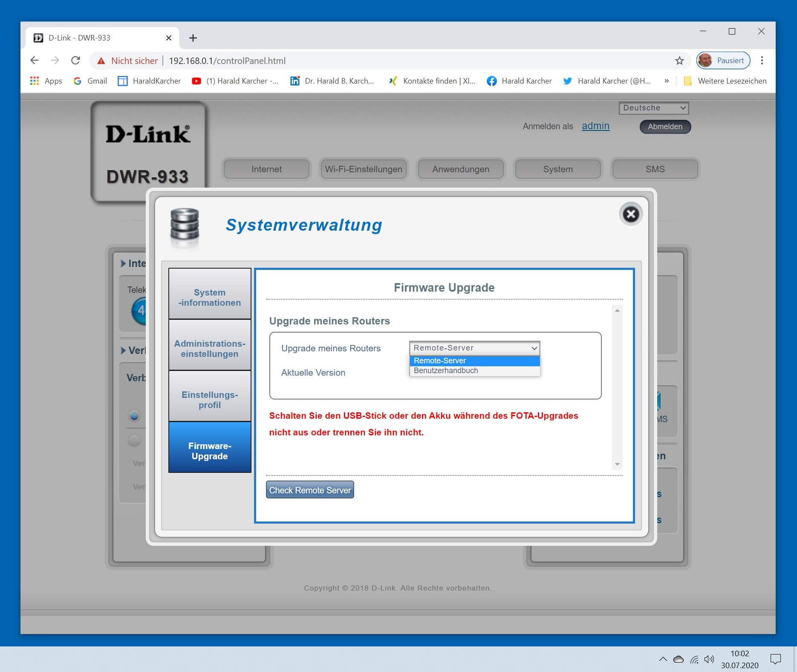Open the Chrome three-dot menu
This screenshot has height=672, width=797.
point(762,61)
